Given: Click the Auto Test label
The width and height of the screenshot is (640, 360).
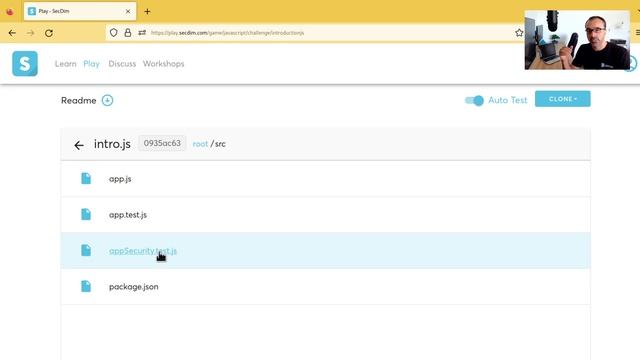Looking at the screenshot, I should (508, 100).
